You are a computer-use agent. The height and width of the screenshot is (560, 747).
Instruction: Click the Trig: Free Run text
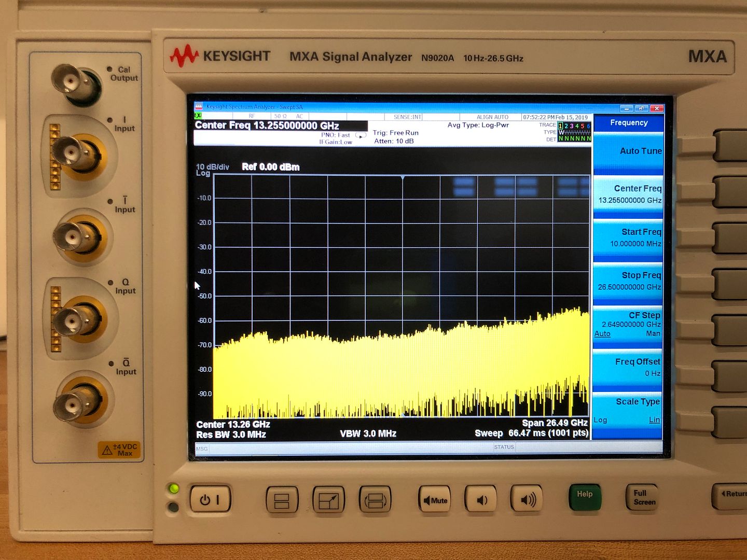coord(395,133)
